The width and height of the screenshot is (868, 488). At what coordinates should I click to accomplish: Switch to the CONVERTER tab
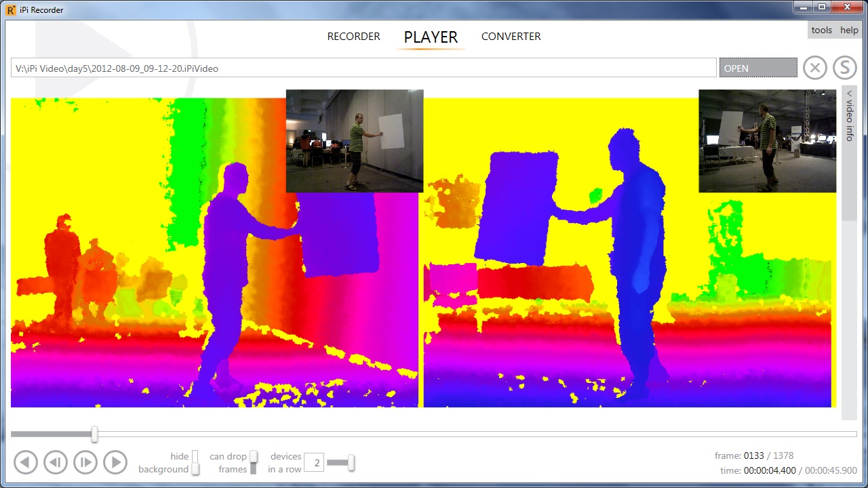tap(511, 36)
